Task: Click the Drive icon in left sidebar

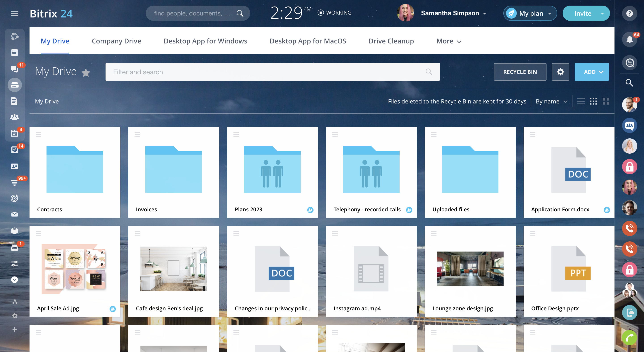Action: [15, 85]
